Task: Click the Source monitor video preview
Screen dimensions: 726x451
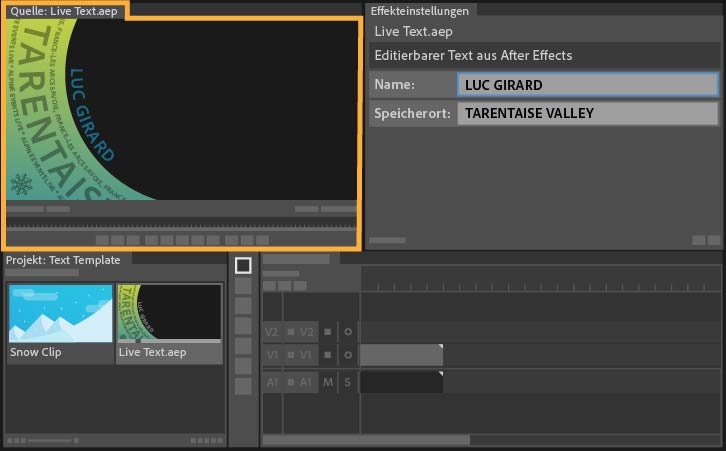Action: (x=182, y=110)
